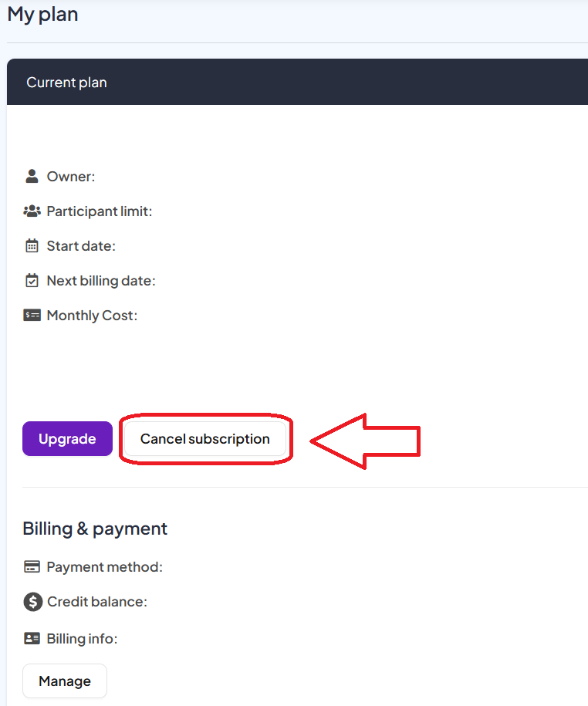Click the Next billing date label
This screenshot has width=588, height=706.
tap(101, 281)
